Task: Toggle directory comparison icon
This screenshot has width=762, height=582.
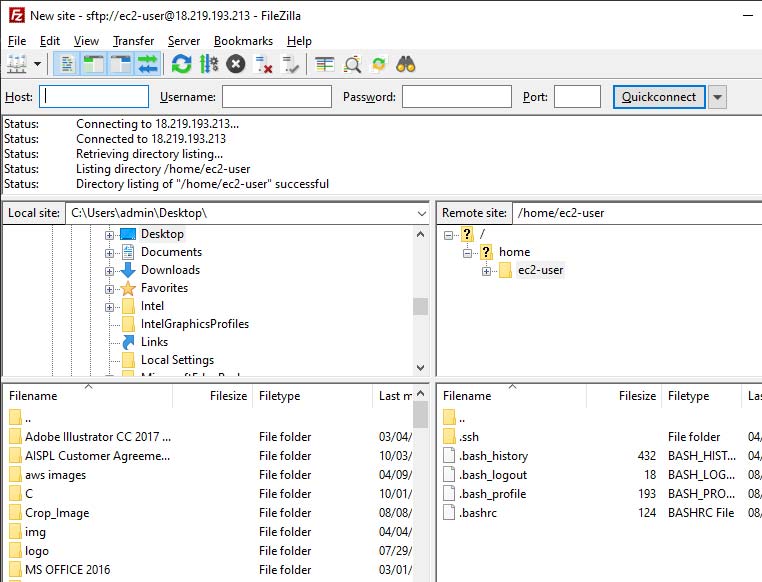Action: click(x=352, y=64)
